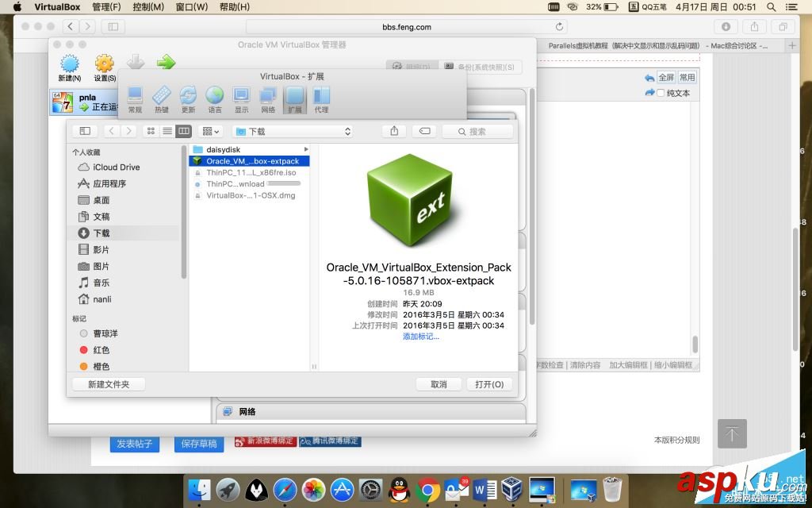Click the share icon in file dialog toolbar
Image resolution: width=812 pixels, height=508 pixels.
[394, 132]
